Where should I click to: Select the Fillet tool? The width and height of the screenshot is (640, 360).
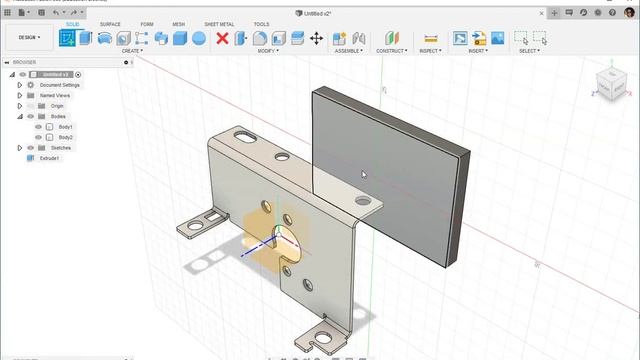[x=260, y=38]
